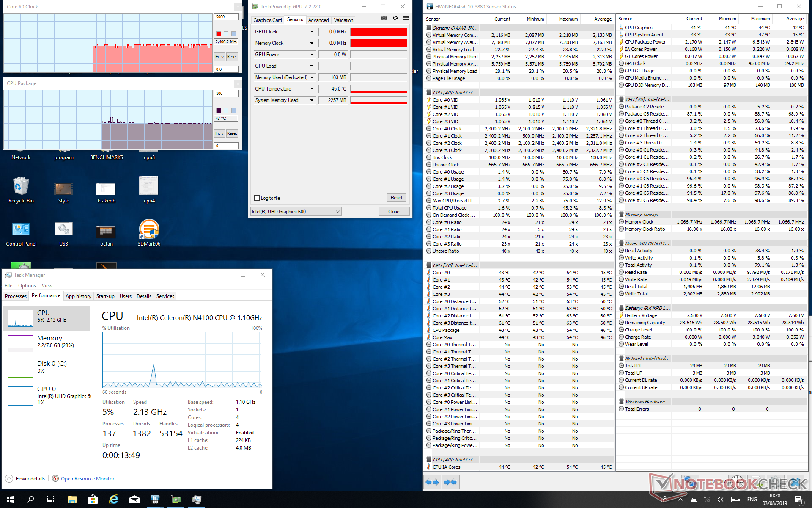
Task: Click the Windows Start button
Action: pos(10,500)
